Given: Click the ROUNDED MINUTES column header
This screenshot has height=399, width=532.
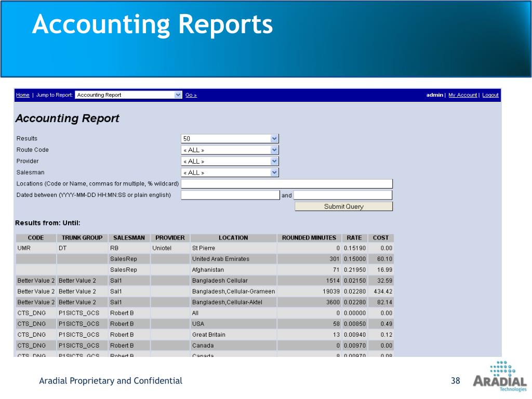Looking at the screenshot, I should pyautogui.click(x=309, y=238).
